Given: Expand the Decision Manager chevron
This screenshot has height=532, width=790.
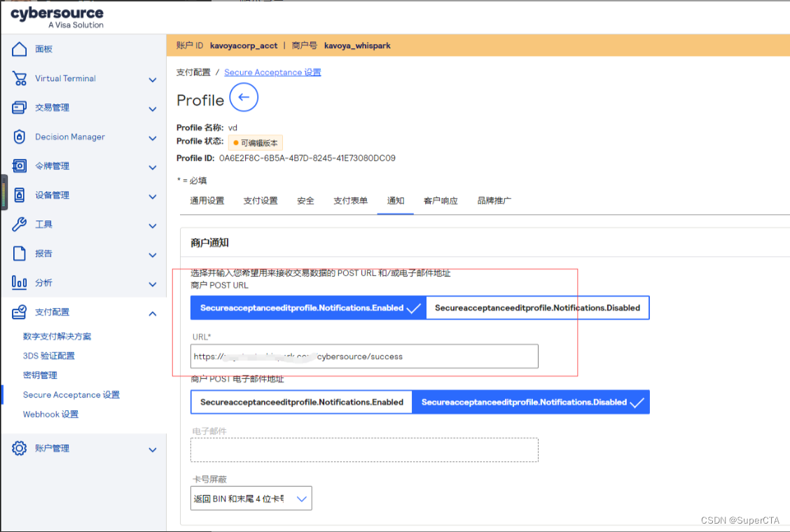Looking at the screenshot, I should click(x=153, y=138).
